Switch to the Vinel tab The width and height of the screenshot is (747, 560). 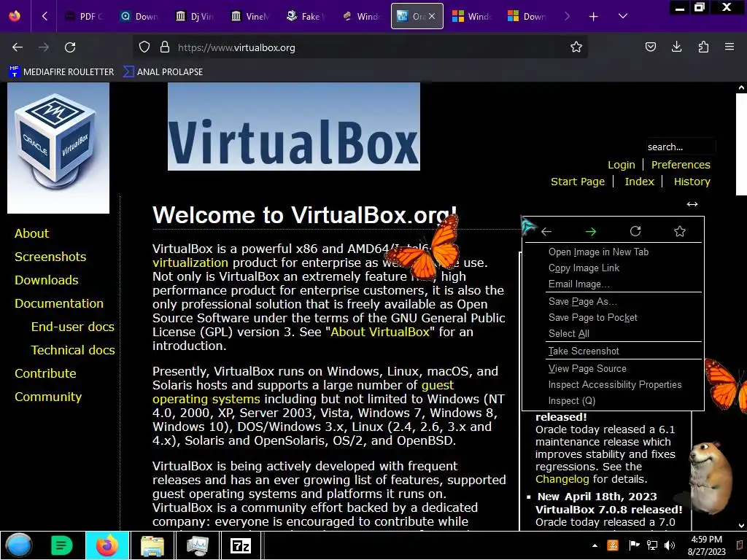(251, 17)
